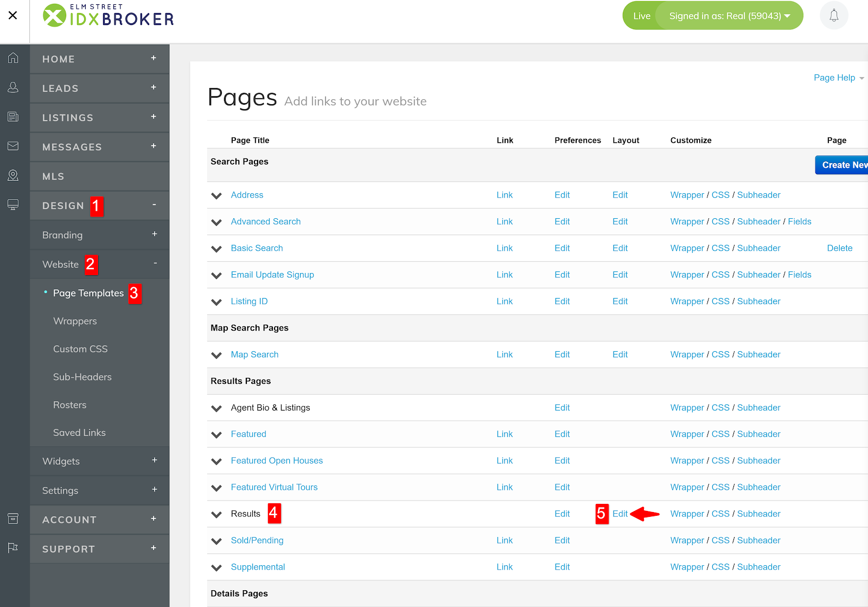Open Saved Links in the sidebar
Viewport: 868px width, 607px height.
79,433
